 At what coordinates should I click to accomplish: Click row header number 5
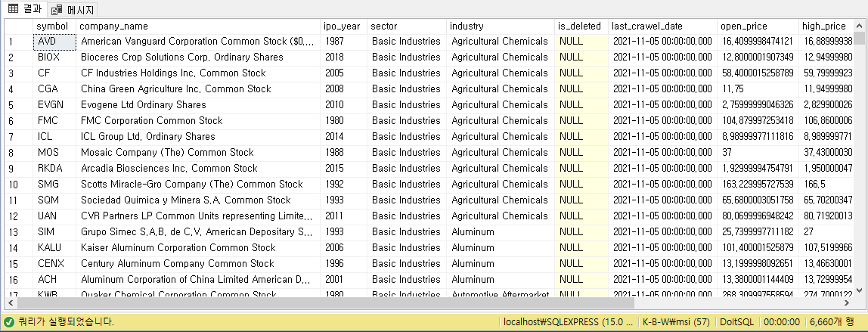point(19,104)
